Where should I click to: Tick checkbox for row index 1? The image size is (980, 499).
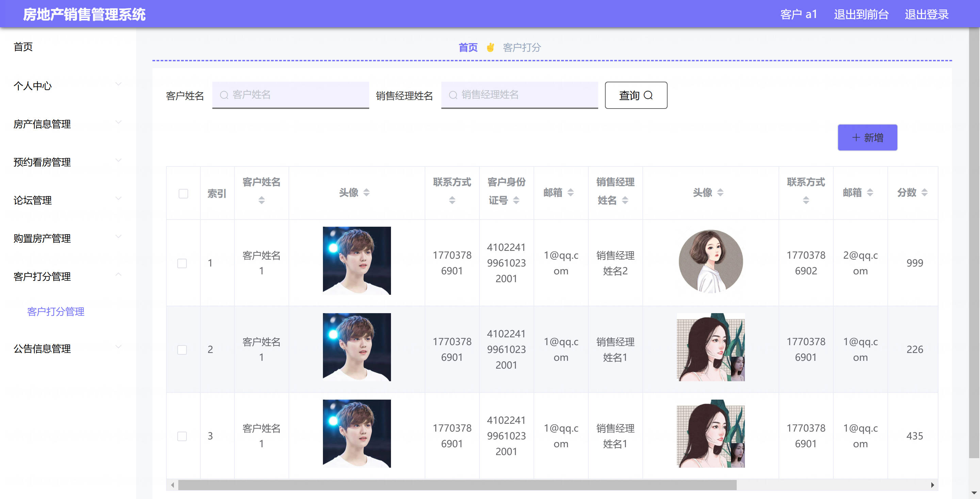182,263
